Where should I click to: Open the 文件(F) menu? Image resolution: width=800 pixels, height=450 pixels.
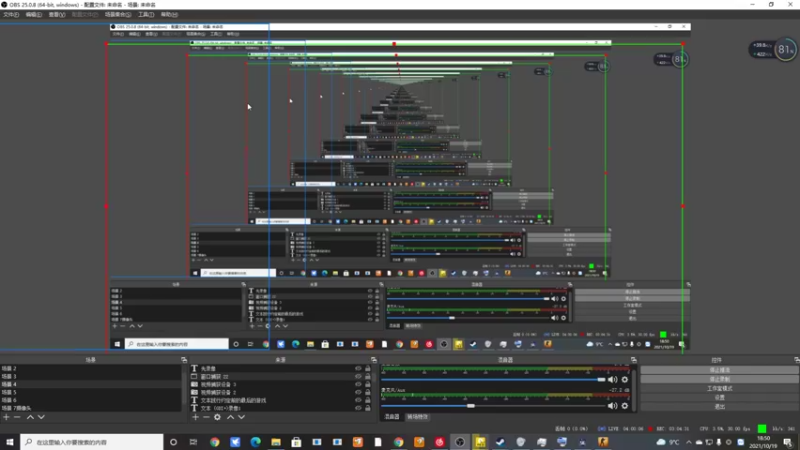11,15
